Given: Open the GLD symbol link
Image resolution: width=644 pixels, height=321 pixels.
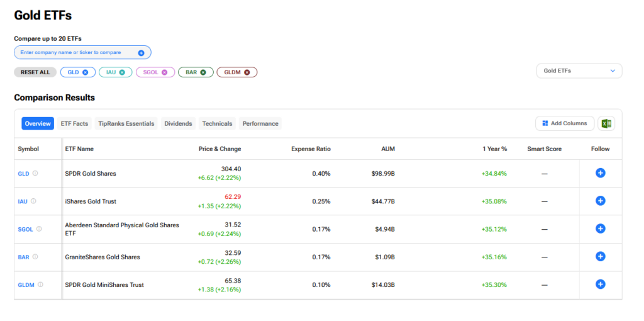Looking at the screenshot, I should (23, 174).
